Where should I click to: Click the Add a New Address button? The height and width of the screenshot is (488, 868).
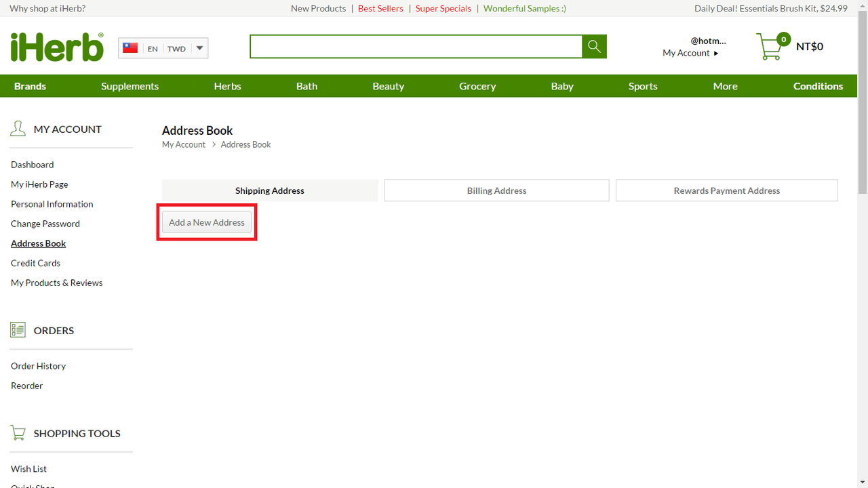click(207, 222)
